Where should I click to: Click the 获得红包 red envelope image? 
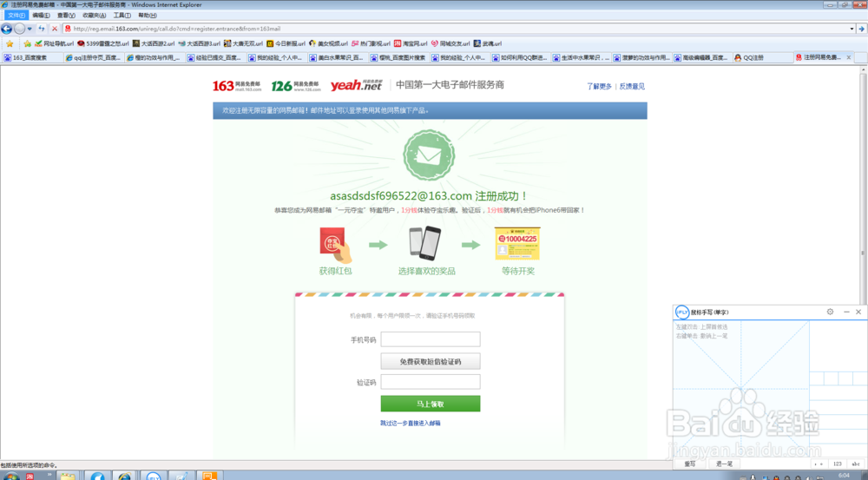[x=335, y=244]
